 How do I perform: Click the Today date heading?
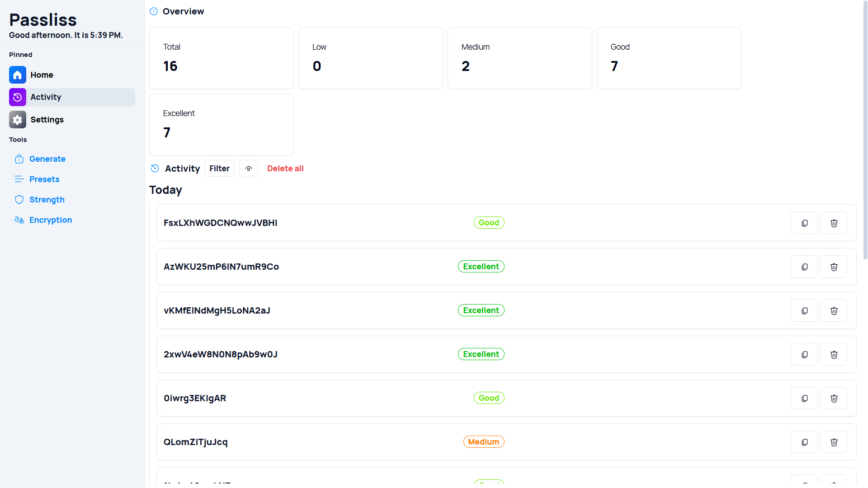tap(165, 190)
